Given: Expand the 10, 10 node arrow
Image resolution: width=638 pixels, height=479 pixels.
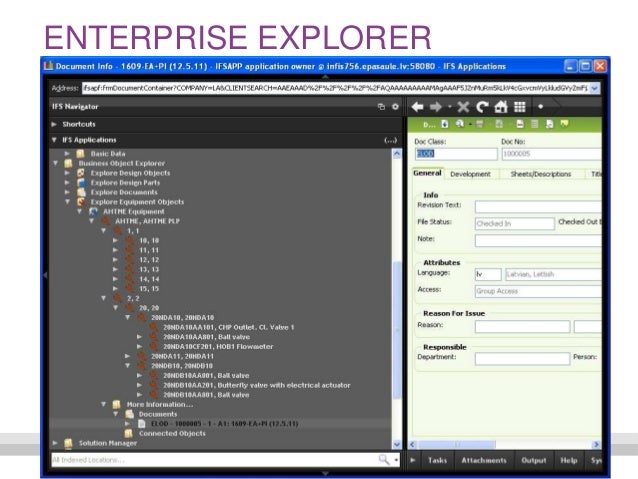Looking at the screenshot, I should (116, 241).
